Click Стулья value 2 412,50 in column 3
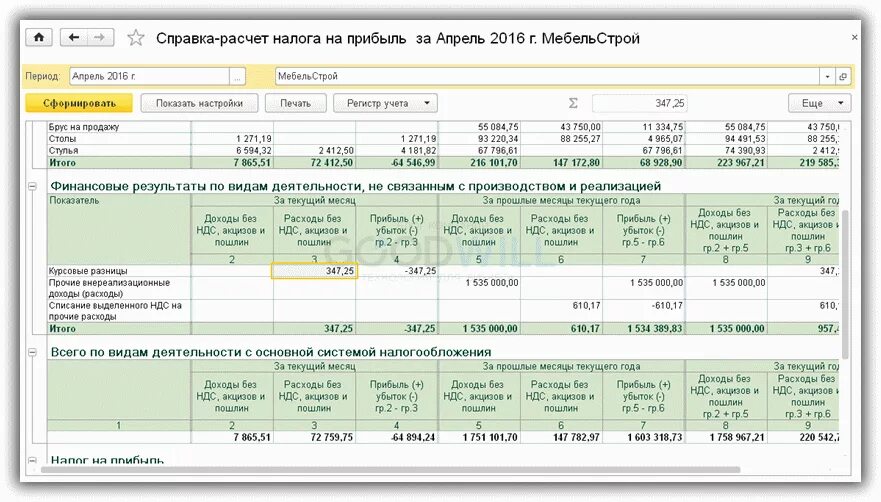This screenshot has height=502, width=881. point(336,151)
